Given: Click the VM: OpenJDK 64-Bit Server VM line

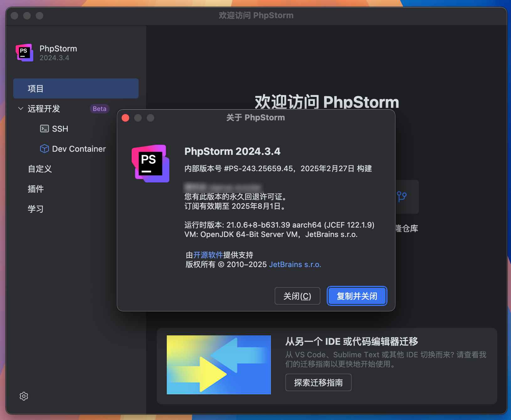Looking at the screenshot, I should (x=271, y=234).
